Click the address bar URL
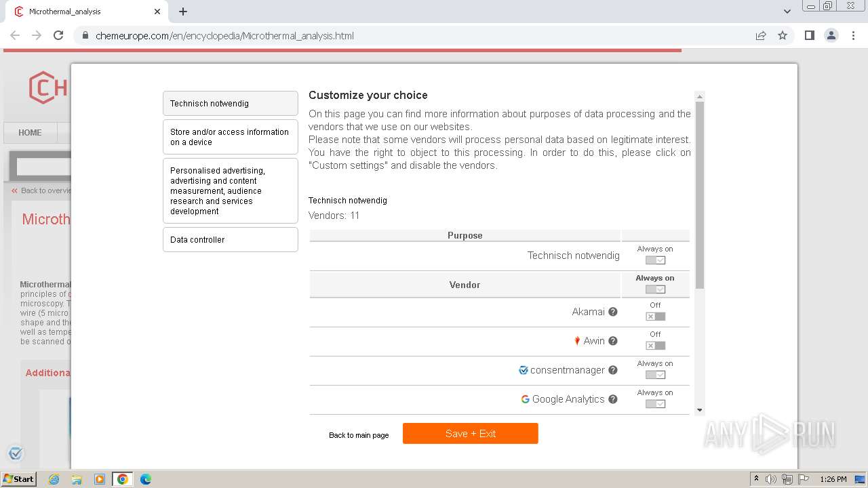This screenshot has width=868, height=488. pyautogui.click(x=224, y=35)
